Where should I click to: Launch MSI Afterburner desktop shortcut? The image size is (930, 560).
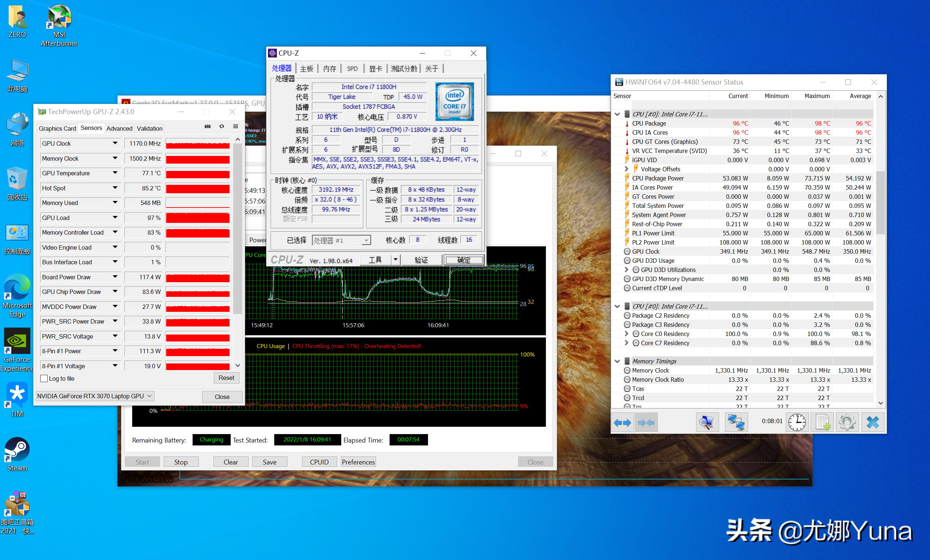pyautogui.click(x=59, y=25)
